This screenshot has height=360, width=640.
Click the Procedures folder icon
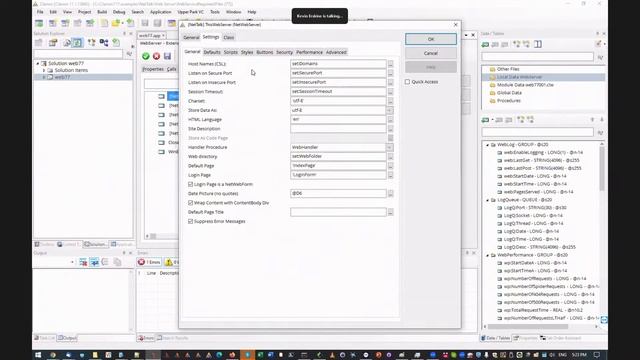pos(492,100)
